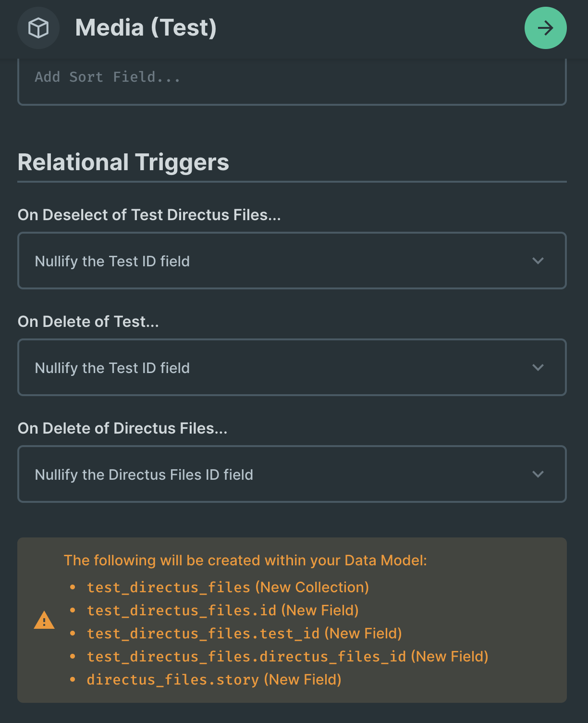Click the chevron on the Directus Files dropdown
Viewport: 588px width, 723px height.
coord(538,474)
